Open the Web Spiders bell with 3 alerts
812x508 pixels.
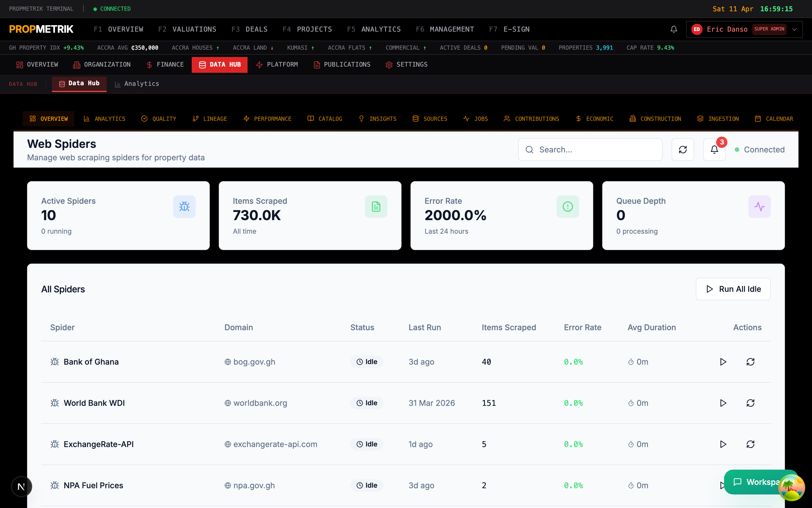click(714, 150)
